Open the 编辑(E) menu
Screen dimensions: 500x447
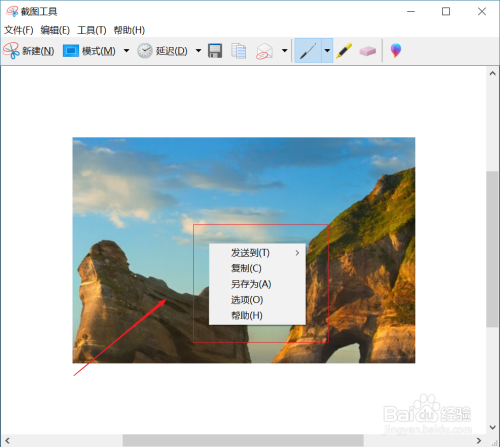coord(55,30)
